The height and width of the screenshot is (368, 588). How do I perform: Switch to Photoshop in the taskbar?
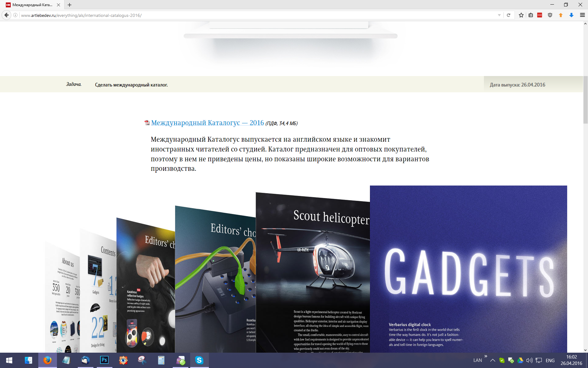click(104, 360)
